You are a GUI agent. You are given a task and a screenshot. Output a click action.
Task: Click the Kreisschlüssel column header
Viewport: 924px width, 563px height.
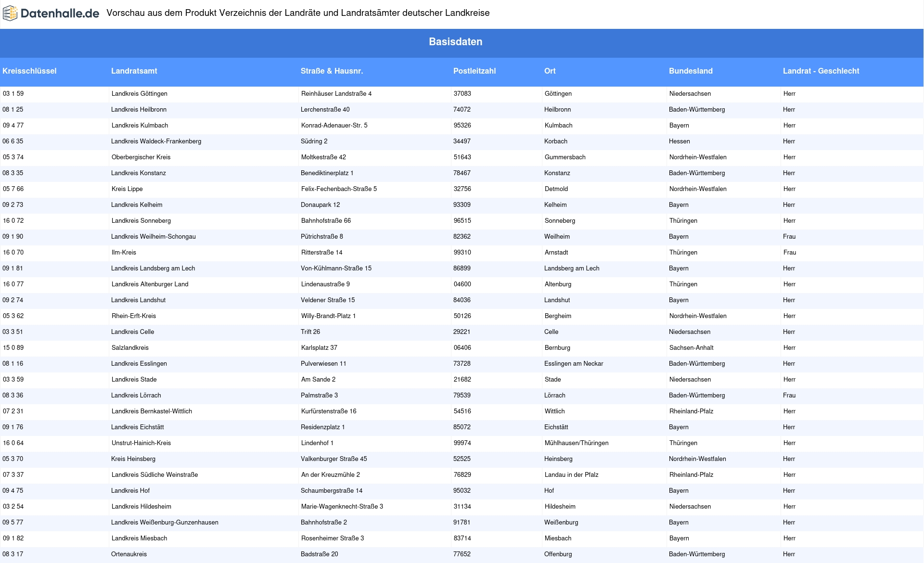pyautogui.click(x=29, y=71)
